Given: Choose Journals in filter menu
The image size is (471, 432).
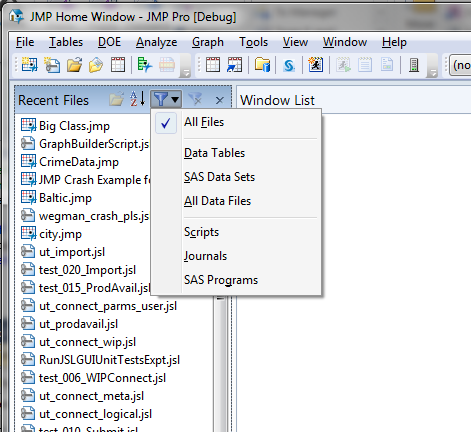Looking at the screenshot, I should [x=236, y=256].
